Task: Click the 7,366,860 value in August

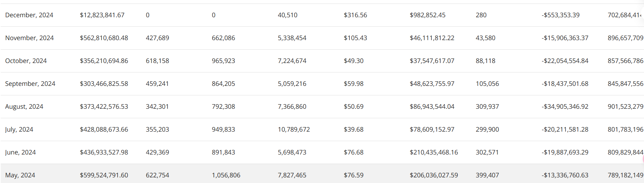Action: click(292, 107)
